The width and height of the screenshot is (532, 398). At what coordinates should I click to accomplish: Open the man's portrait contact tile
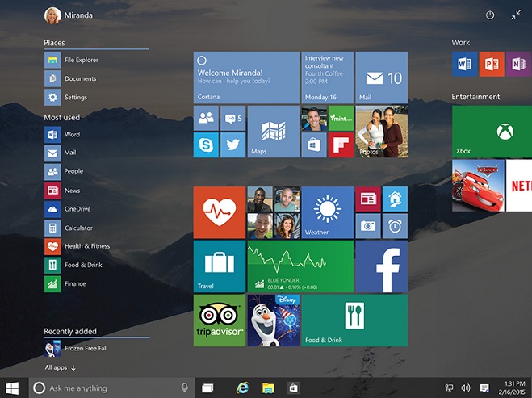click(314, 118)
